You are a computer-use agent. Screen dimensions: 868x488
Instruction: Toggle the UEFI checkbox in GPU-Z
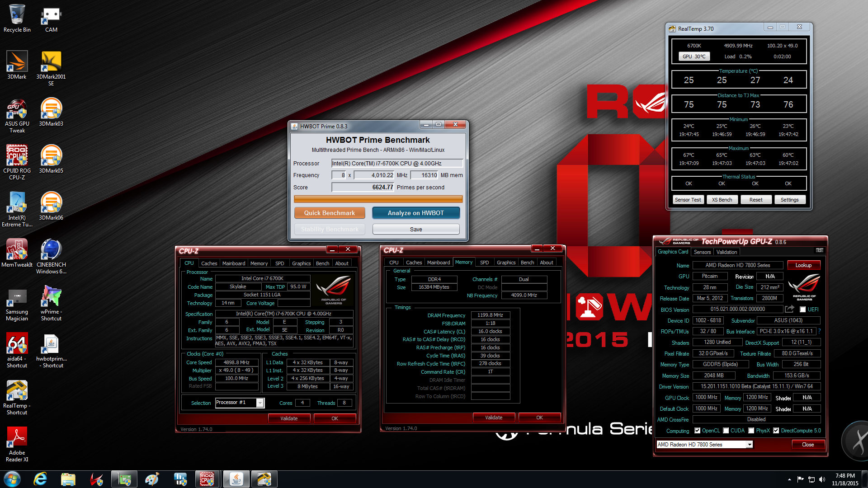pyautogui.click(x=802, y=310)
